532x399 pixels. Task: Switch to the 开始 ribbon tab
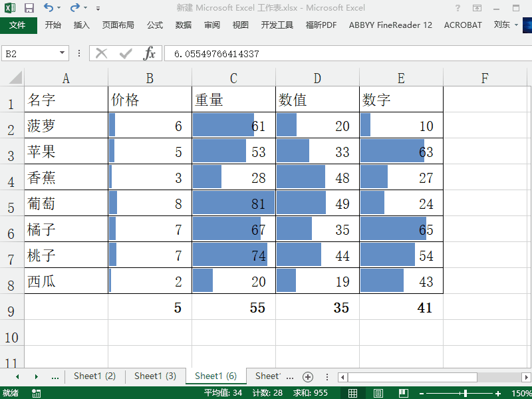[x=53, y=25]
